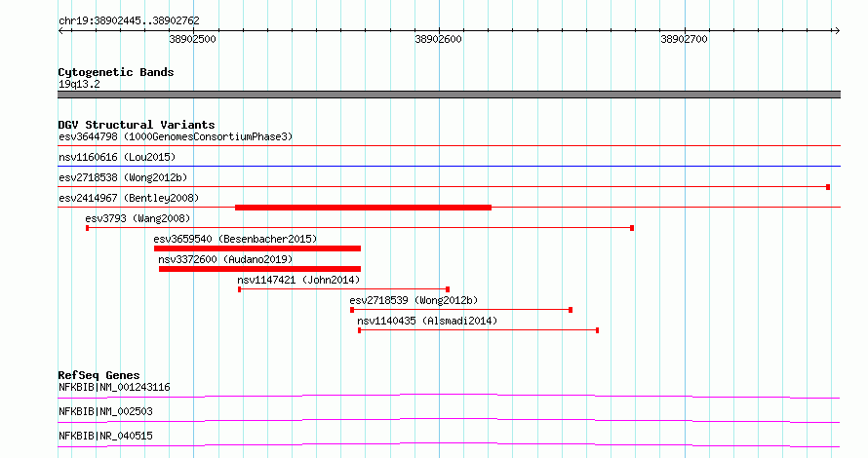868x458 pixels.
Task: Open the nsv1147421 (John2014) label
Action: pyautogui.click(x=298, y=280)
